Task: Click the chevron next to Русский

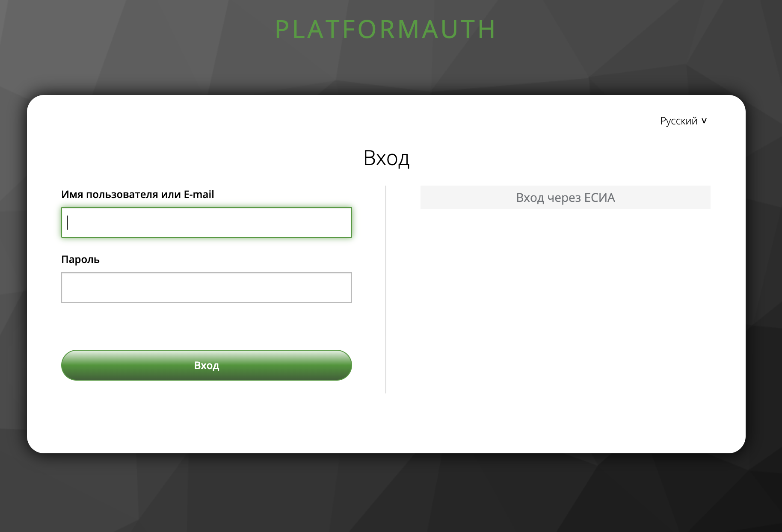Action: [x=704, y=121]
